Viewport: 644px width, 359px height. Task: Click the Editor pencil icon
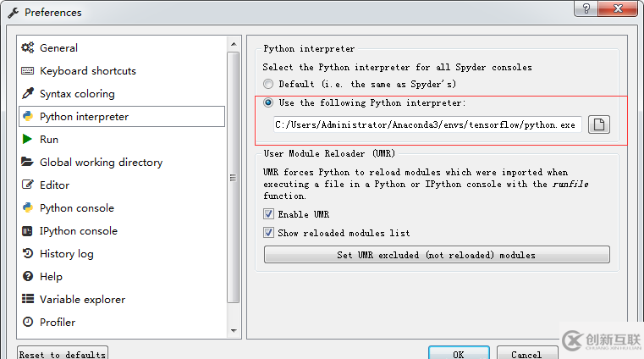tap(28, 185)
